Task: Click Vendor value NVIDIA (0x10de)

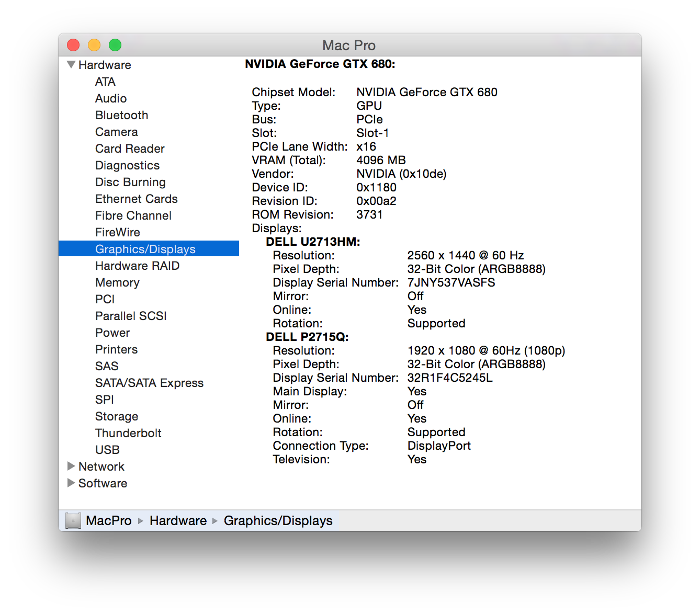Action: click(x=401, y=174)
